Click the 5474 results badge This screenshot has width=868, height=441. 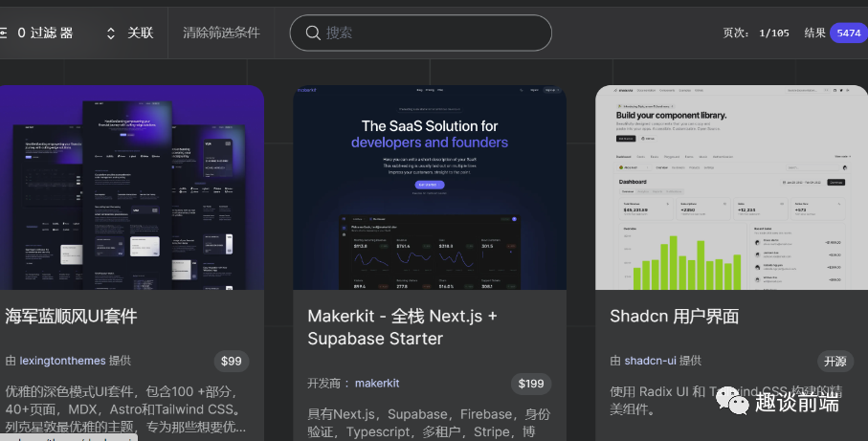849,33
